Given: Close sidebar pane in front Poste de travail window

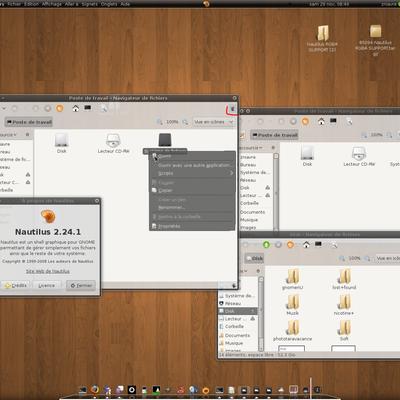Looking at the screenshot, I should tap(28, 135).
